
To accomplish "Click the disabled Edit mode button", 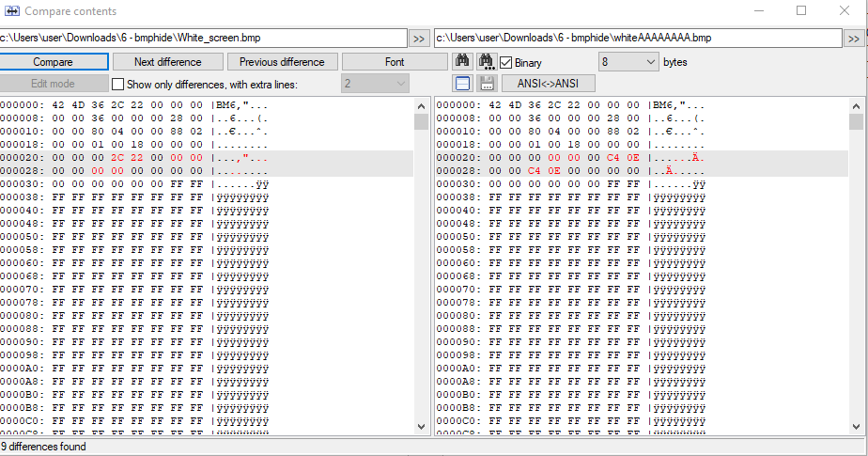I will click(54, 84).
